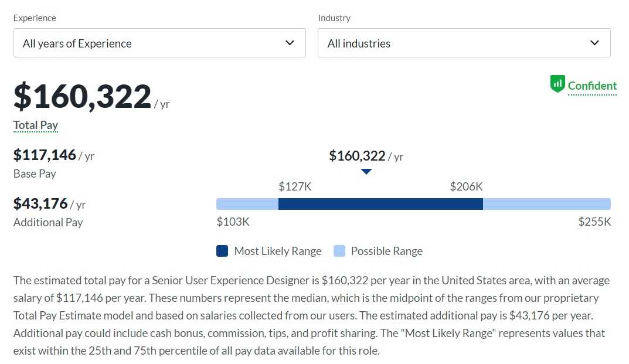Click the left light blue bar segment

point(247,204)
